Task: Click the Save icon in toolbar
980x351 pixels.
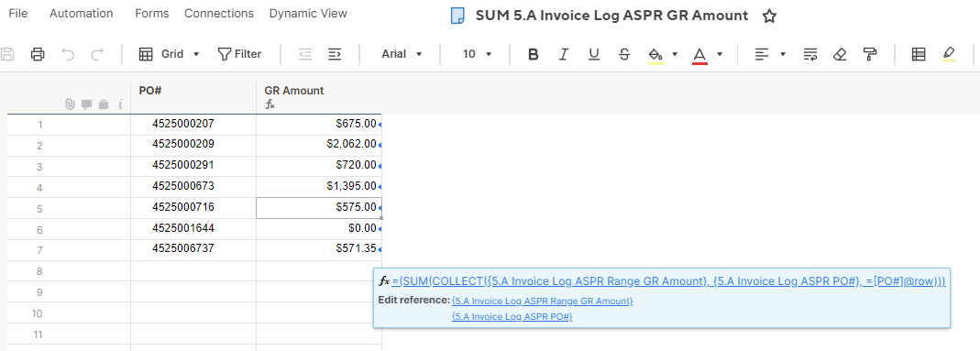Action: (x=7, y=54)
